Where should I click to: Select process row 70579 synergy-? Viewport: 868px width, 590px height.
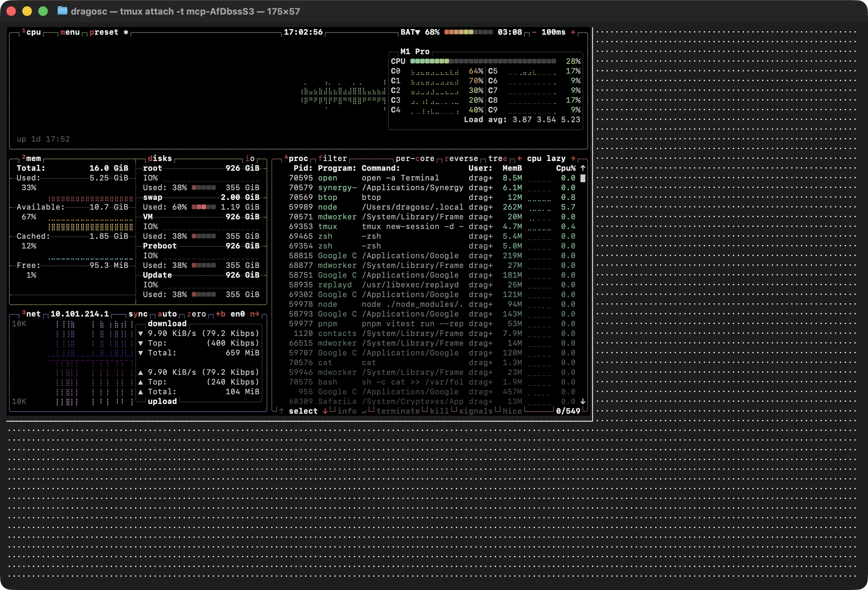click(x=432, y=188)
